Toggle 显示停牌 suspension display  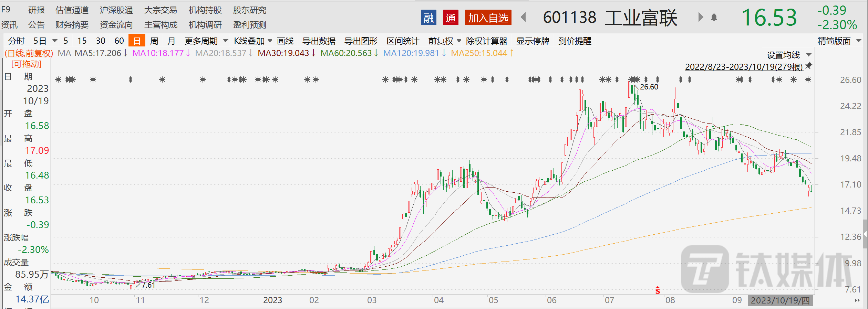coord(533,41)
